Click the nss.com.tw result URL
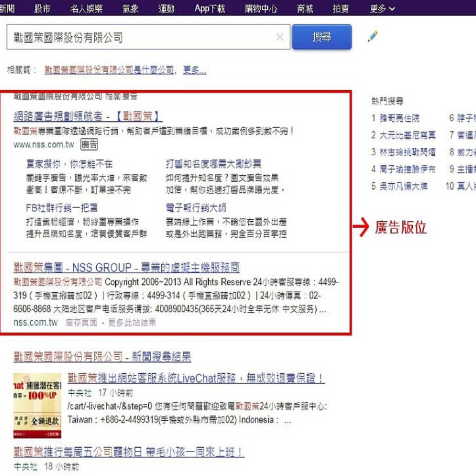This screenshot has height=476, width=476. [x=35, y=323]
